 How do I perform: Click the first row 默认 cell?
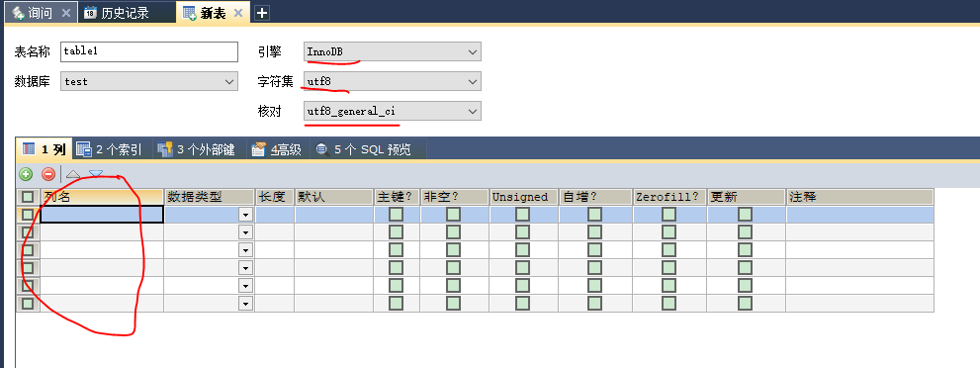(334, 215)
